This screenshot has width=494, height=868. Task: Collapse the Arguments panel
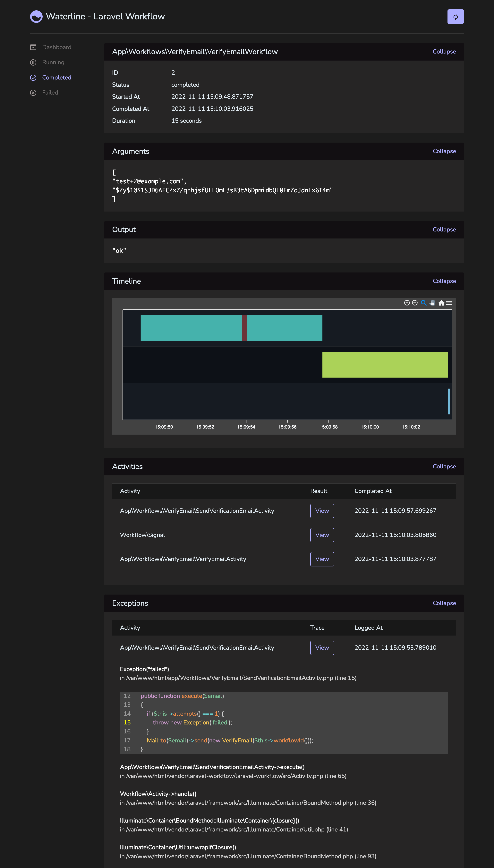pos(444,151)
